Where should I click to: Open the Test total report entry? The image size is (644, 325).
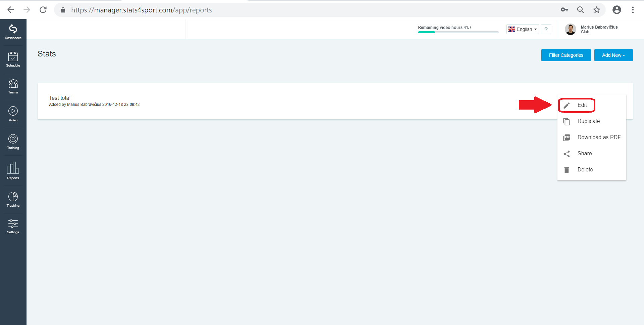pos(60,98)
